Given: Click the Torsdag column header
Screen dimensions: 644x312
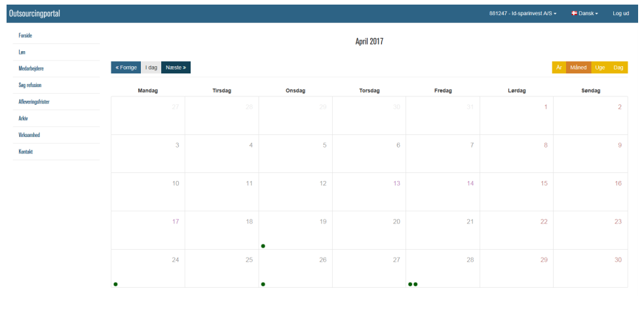Looking at the screenshot, I should (369, 91).
